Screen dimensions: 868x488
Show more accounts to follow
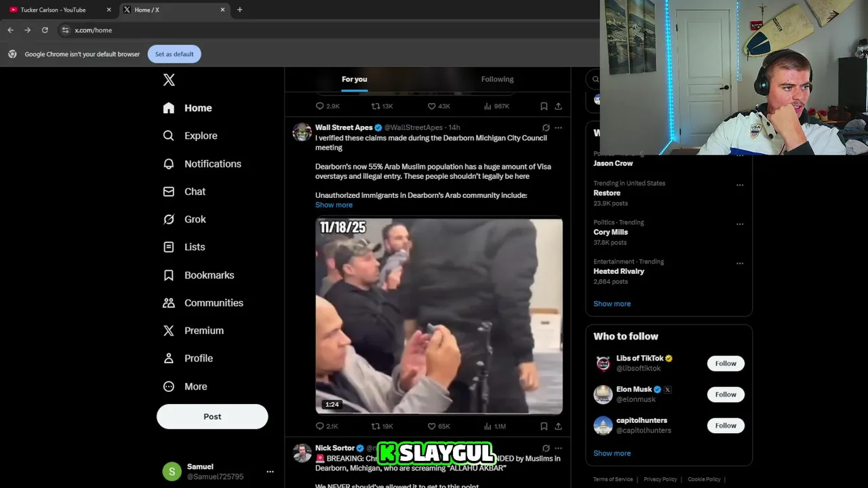click(612, 453)
